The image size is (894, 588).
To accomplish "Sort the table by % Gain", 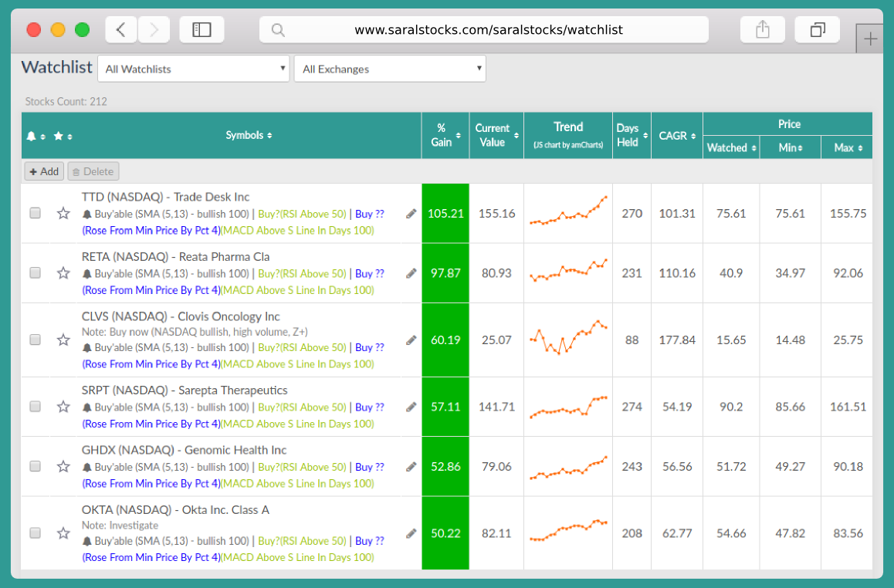I will [445, 135].
